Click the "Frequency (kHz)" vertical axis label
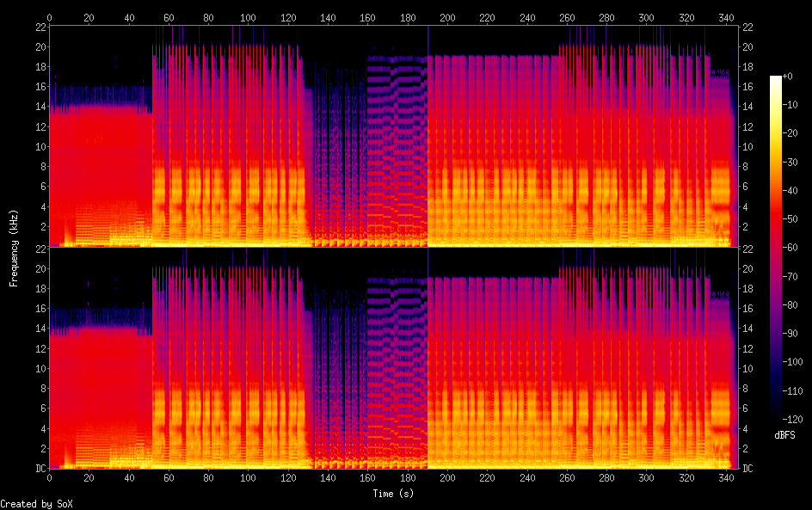812x510 pixels. [14, 248]
